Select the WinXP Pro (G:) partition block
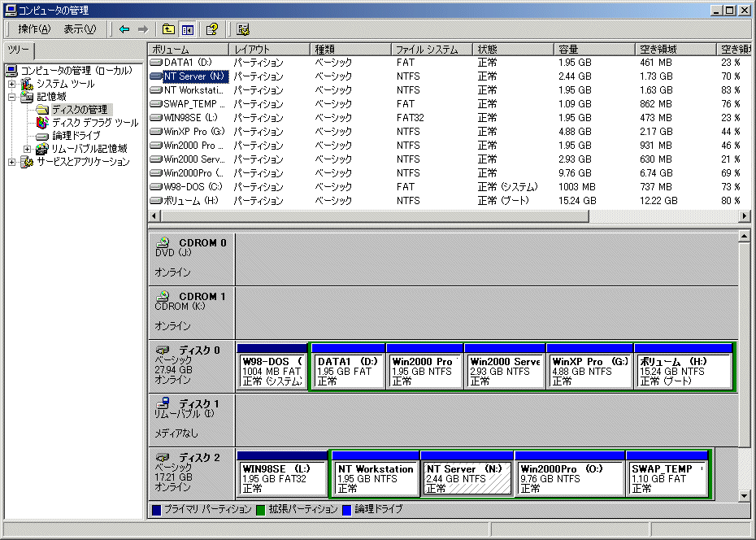 (589, 367)
